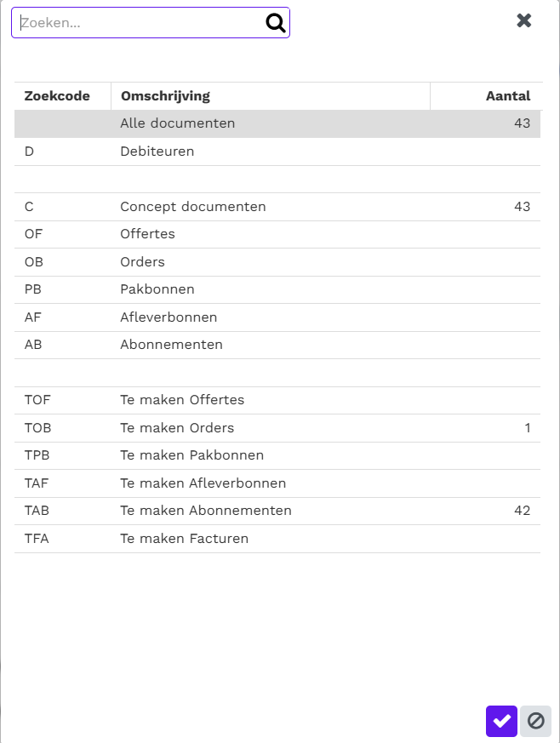Select the Debiteuren row
Viewport: 560px width, 743px height.
coord(277,151)
